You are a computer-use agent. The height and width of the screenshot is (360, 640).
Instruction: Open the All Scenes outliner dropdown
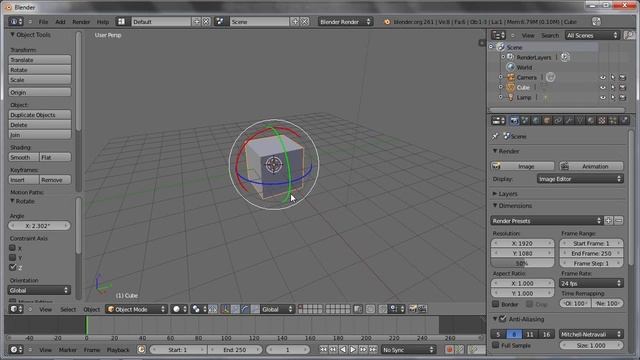coord(592,36)
